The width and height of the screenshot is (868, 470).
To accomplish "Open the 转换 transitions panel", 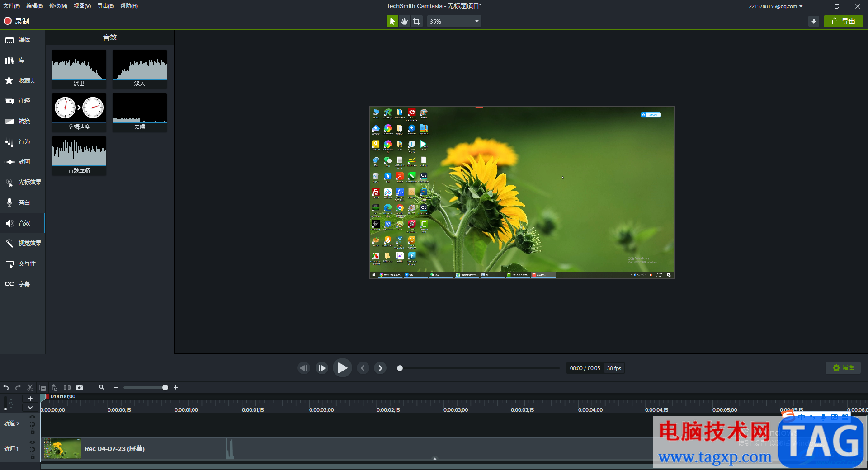I will [23, 121].
